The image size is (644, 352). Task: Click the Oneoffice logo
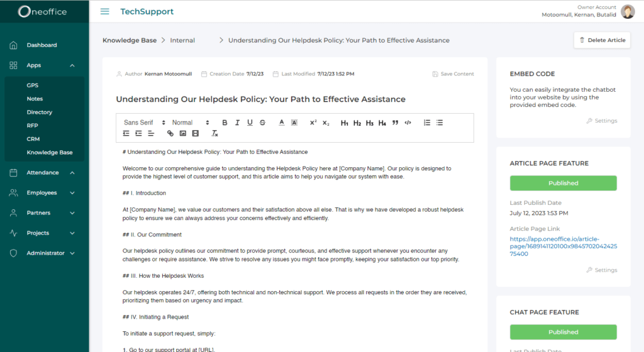click(42, 11)
